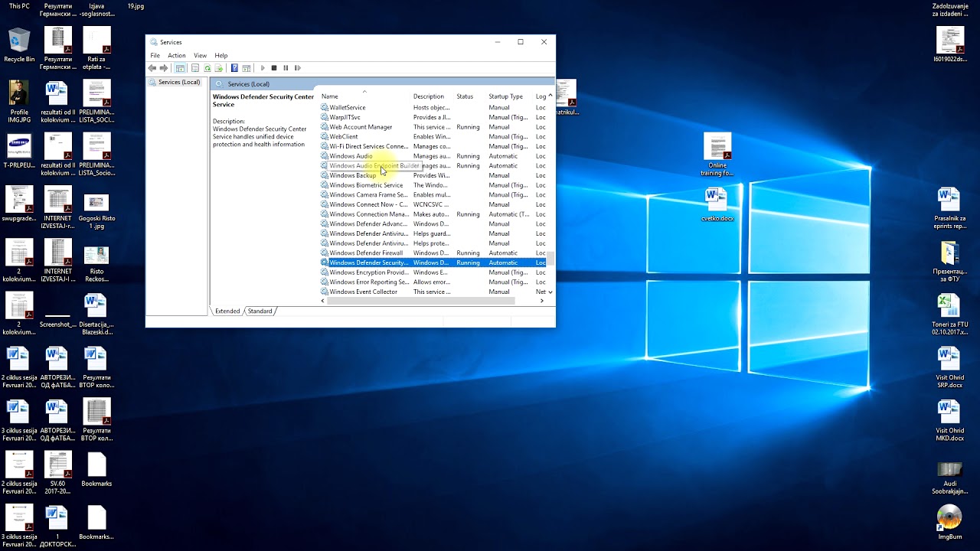The image size is (980, 551).
Task: Click the vertical scrollbar up arrow
Action: point(550,96)
